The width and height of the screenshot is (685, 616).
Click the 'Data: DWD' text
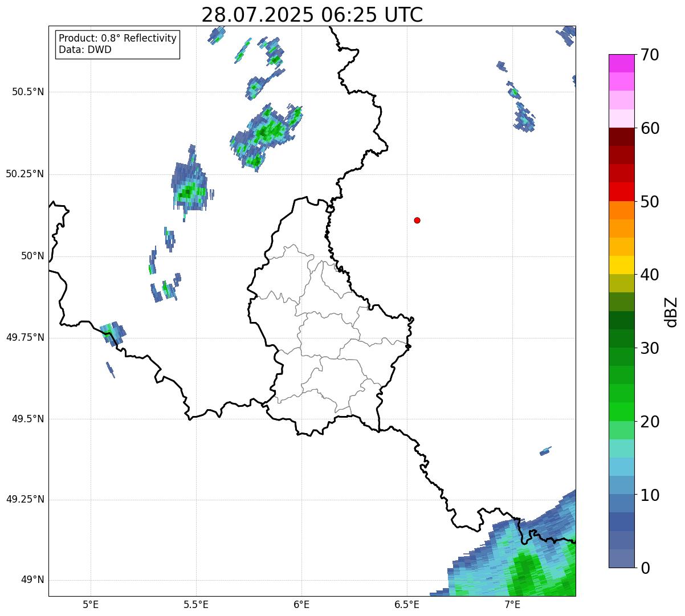pos(85,50)
